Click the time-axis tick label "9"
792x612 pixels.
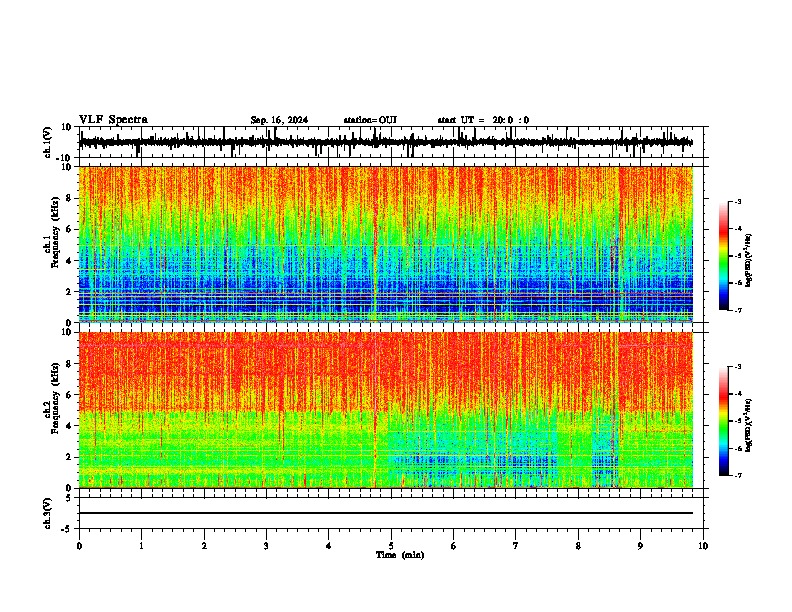pyautogui.click(x=640, y=546)
